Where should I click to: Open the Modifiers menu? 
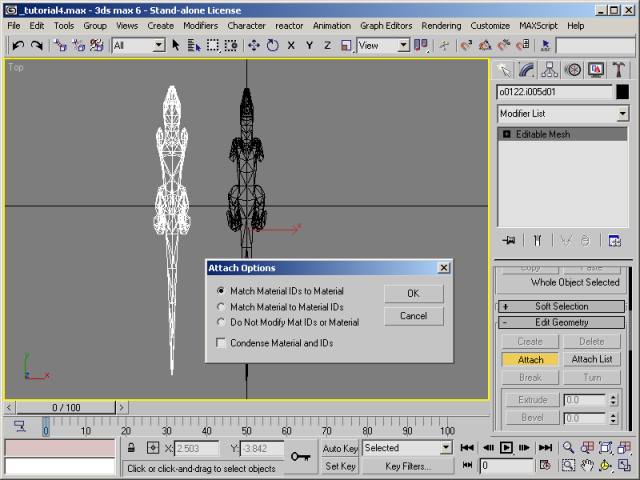(x=200, y=25)
